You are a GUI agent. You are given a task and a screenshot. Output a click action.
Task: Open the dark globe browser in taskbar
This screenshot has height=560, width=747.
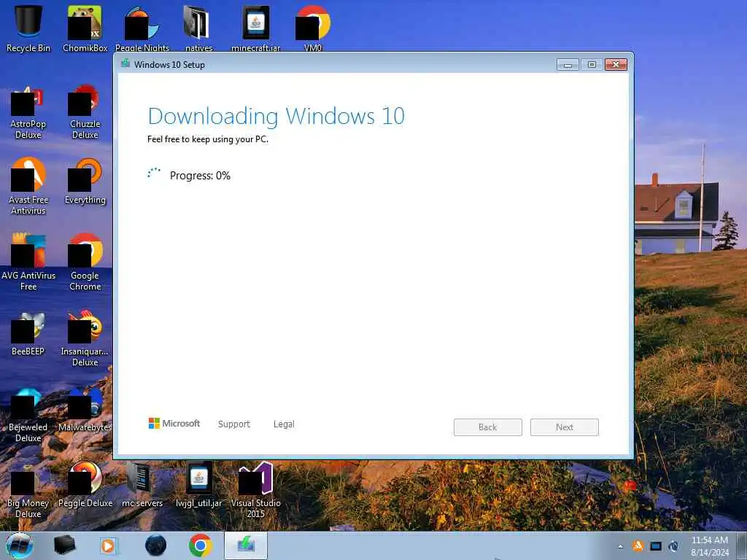[156, 545]
